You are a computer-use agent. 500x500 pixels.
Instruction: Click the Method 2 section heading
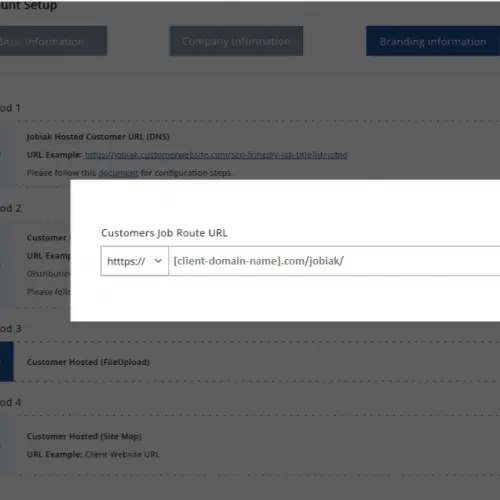pyautogui.click(x=10, y=208)
